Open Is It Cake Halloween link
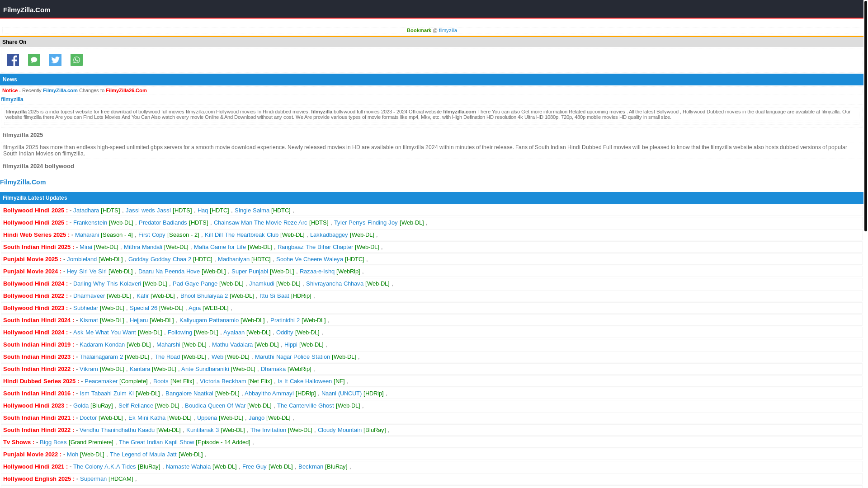Image resolution: width=868 pixels, height=488 pixels. pyautogui.click(x=305, y=381)
